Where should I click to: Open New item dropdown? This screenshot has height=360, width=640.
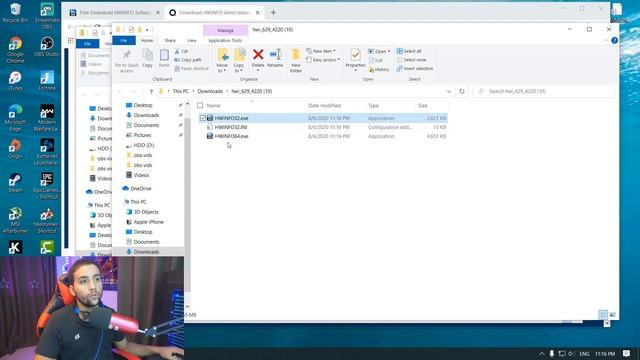point(321,51)
